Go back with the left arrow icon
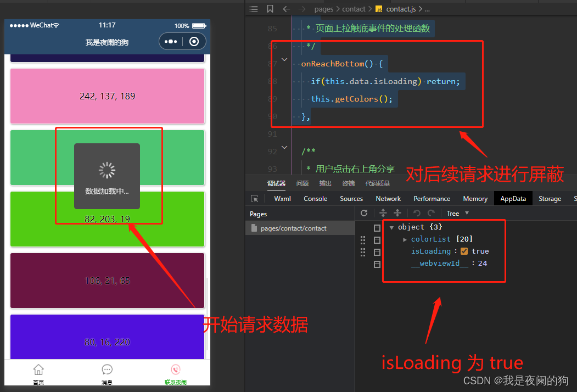 (286, 9)
